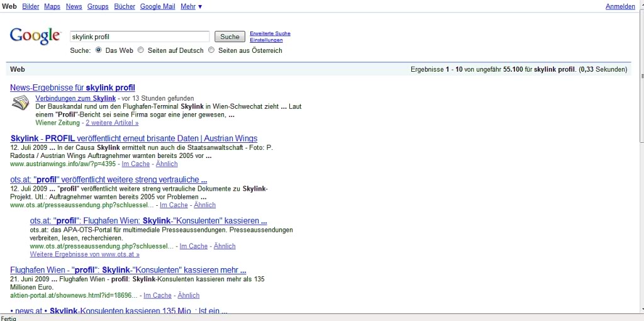
Task: Click the www.austrianwings.info/aw/?p=4395 URL text
Action: click(63, 164)
